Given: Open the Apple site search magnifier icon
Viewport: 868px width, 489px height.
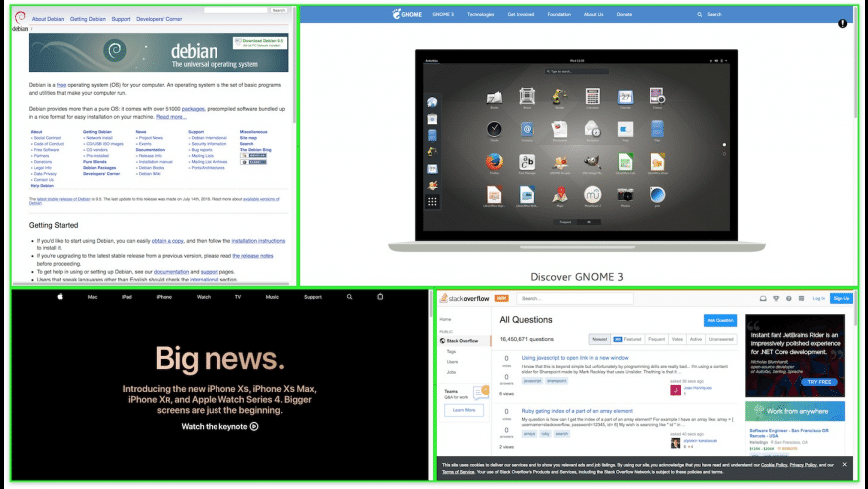Looking at the screenshot, I should click(349, 297).
